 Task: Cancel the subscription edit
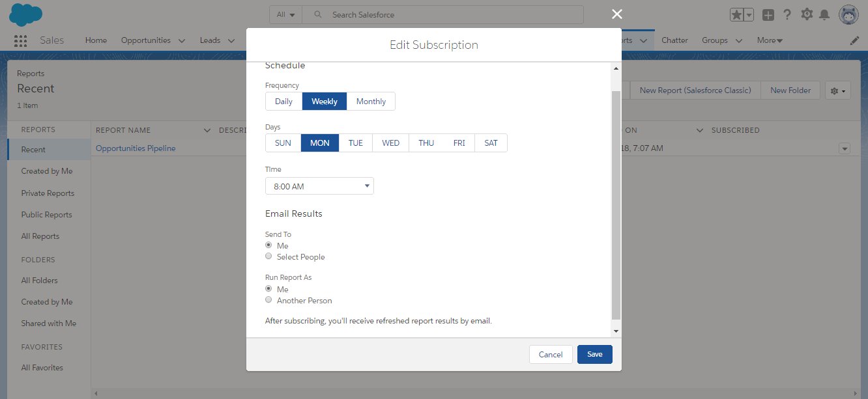click(551, 354)
